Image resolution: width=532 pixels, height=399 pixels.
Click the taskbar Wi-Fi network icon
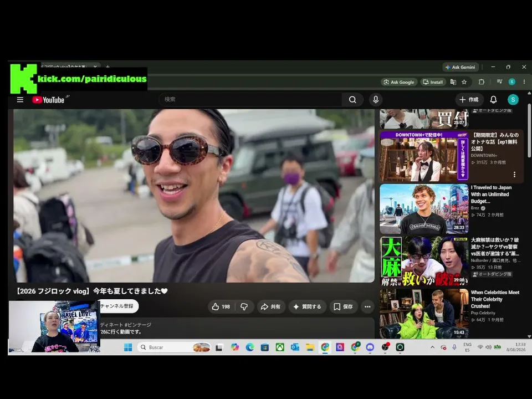click(x=480, y=347)
